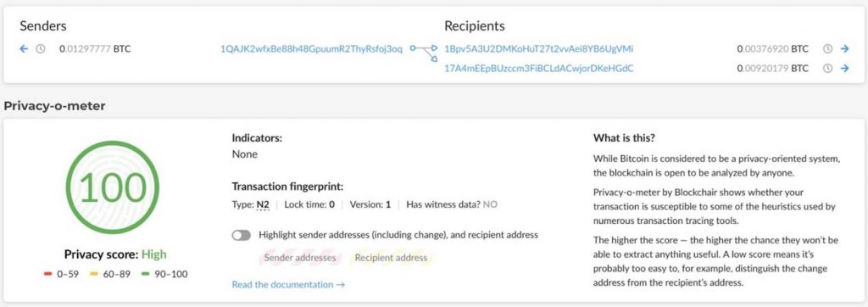Click the clock icon beside the sender amount

coord(41,49)
